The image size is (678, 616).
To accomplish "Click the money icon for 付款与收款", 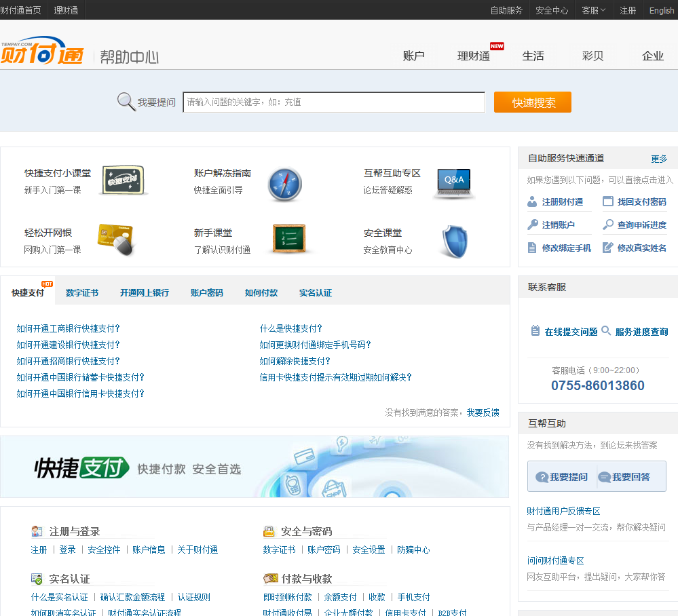I will coord(271,578).
